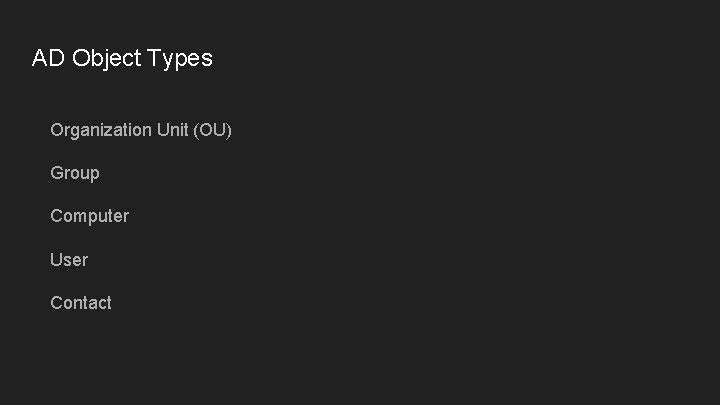The height and width of the screenshot is (405, 720).
Task: Click the word "AD" in the title
Action: (47, 58)
